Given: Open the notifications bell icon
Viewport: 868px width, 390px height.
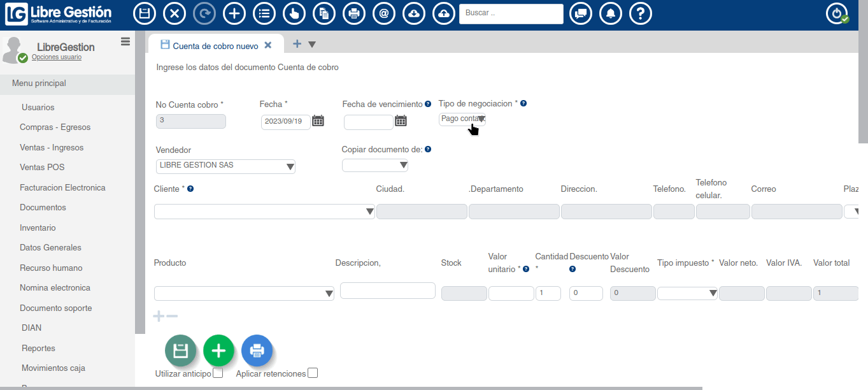Looking at the screenshot, I should (611, 13).
